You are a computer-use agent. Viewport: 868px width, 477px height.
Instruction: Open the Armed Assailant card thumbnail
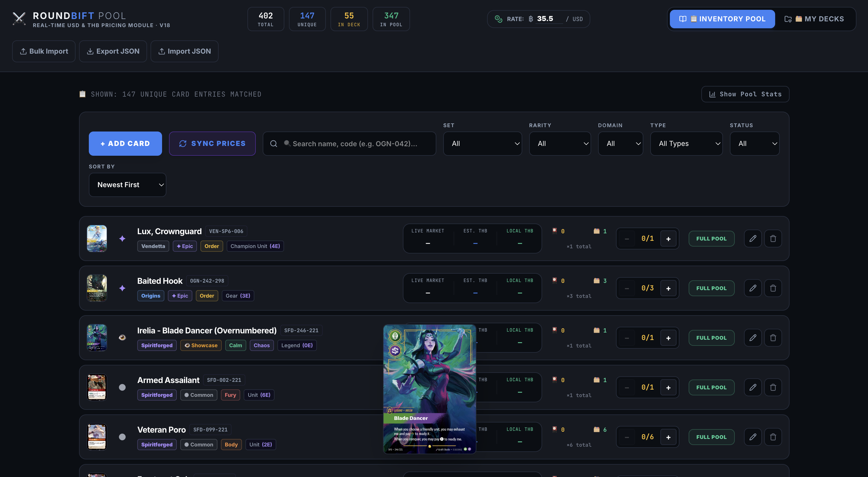tap(97, 387)
